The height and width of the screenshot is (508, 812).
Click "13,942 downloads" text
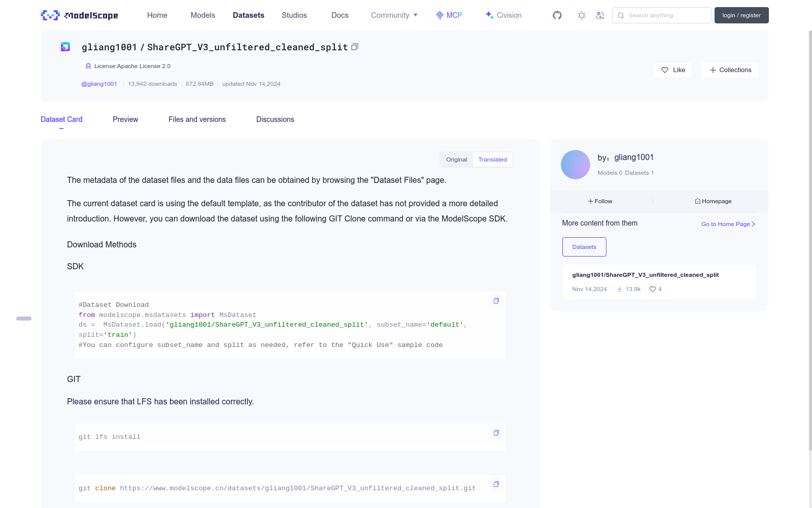point(153,84)
